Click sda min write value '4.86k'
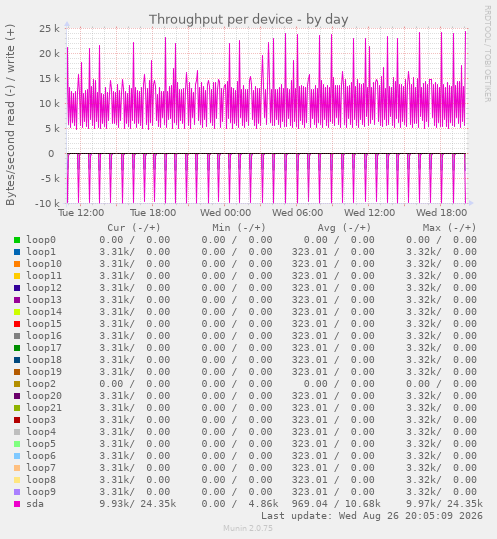 click(263, 504)
